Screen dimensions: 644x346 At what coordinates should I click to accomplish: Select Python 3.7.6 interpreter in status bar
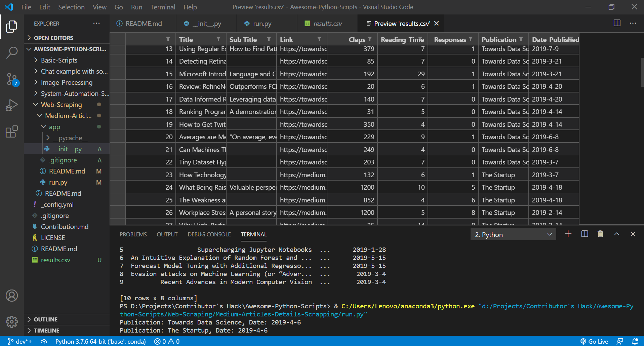pyautogui.click(x=100, y=341)
